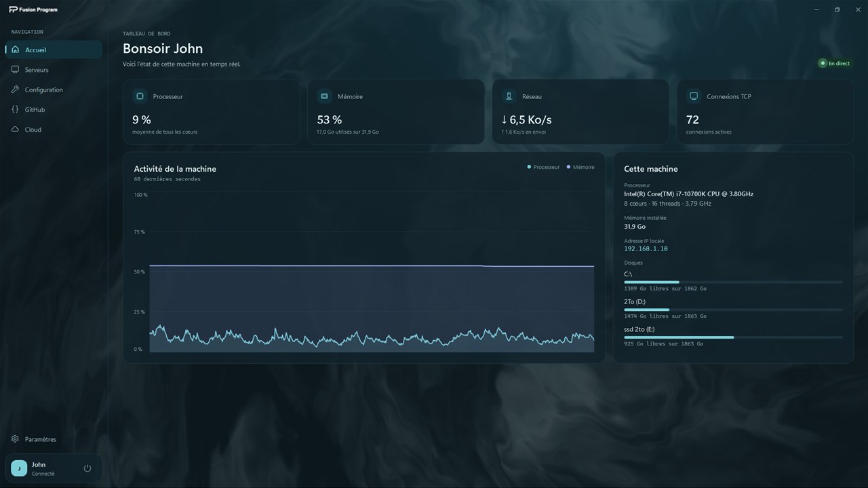Click the '60 dernières secondes' subtitle
Viewport: 868px width, 488px height.
[x=167, y=179]
